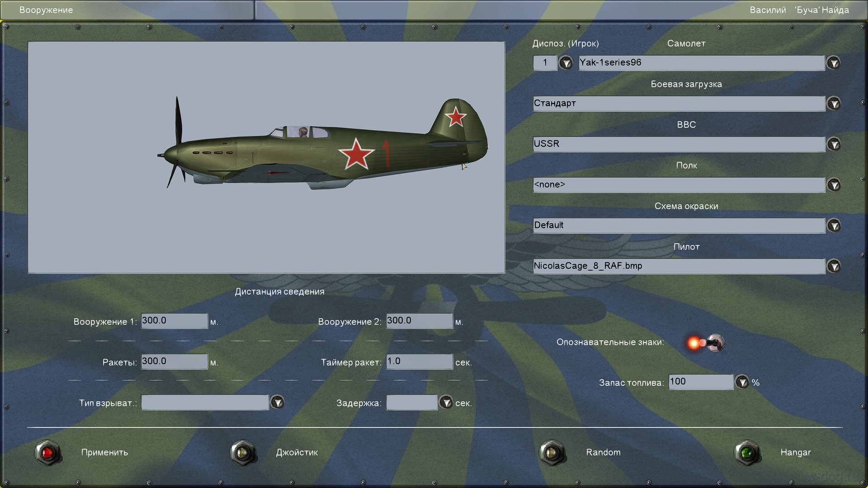Open the Схема окраски skin dropdown arrow
This screenshot has height=488, width=868.
tap(833, 225)
